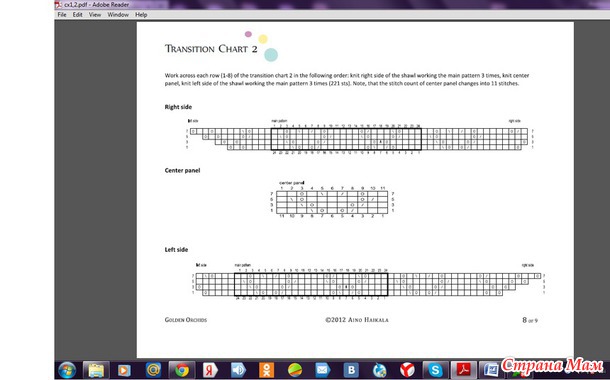
Task: Click the Golden Orchids footer text
Action: 186,320
